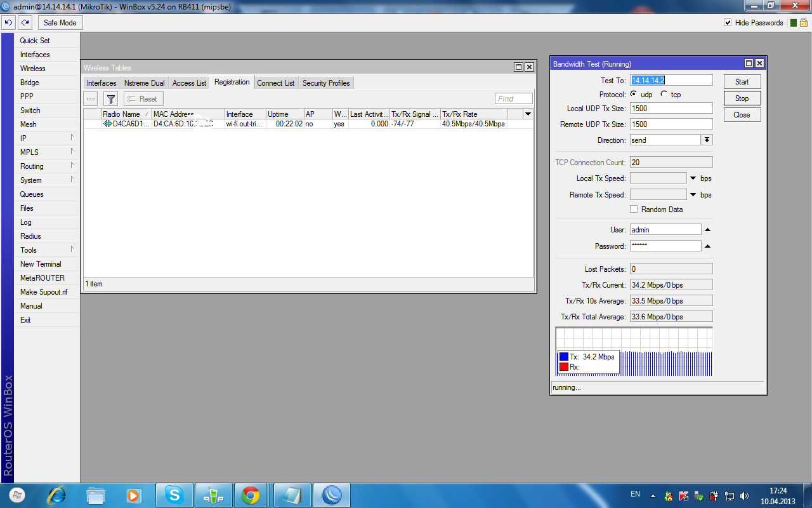Open Skype from the taskbar
Screen dimensions: 812x508
click(174, 495)
